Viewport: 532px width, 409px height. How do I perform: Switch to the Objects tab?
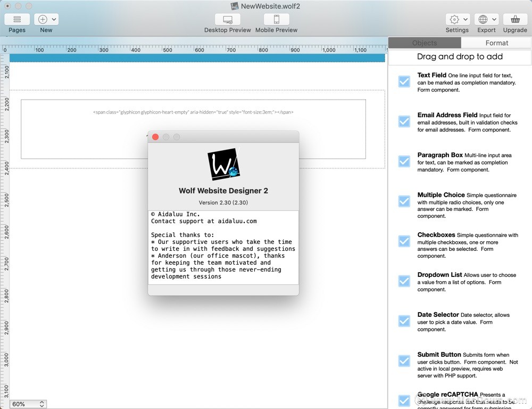(x=425, y=43)
